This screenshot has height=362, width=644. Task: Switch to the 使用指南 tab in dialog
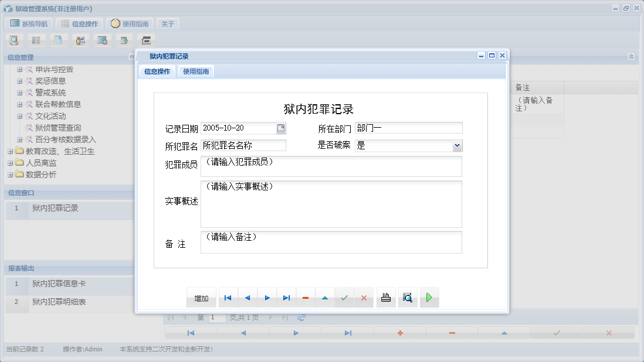[196, 70]
